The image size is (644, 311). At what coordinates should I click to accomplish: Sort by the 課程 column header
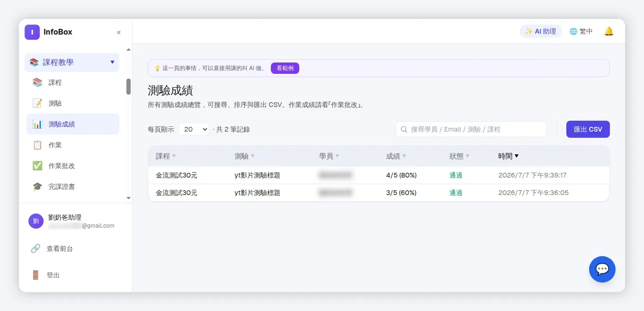pos(166,156)
